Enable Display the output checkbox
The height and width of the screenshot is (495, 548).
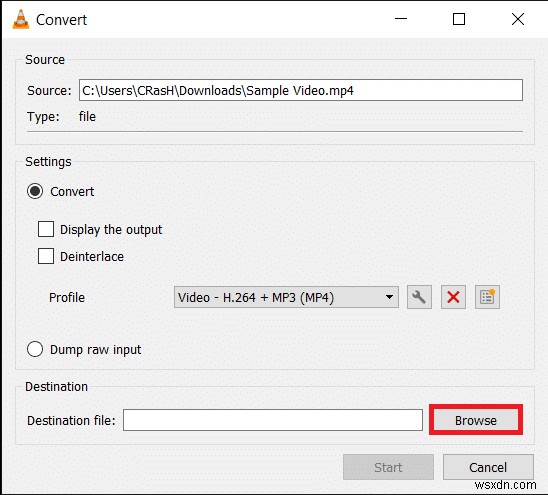(x=46, y=229)
